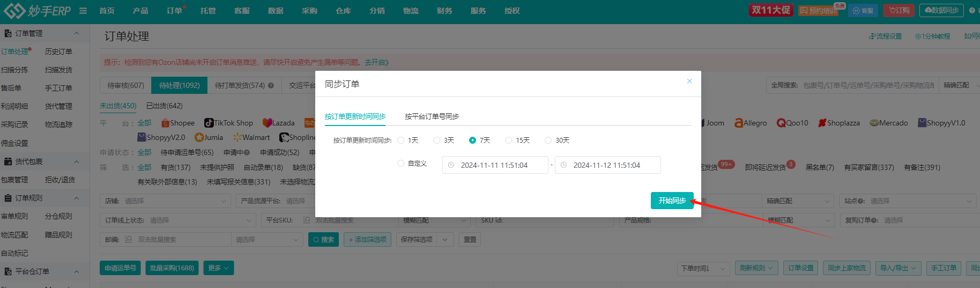Screen dimensions: 980x288
Task: Click the 妙手ERP logo
Action: 37,11
